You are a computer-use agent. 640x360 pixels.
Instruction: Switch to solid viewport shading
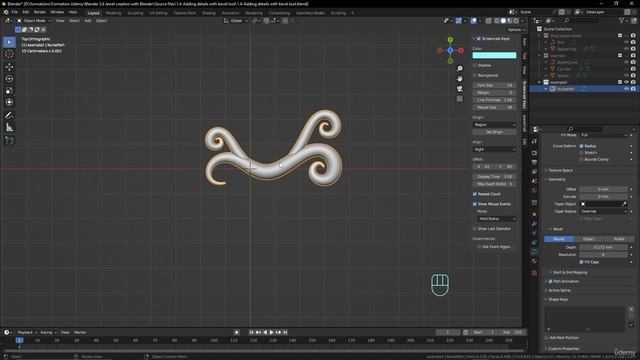[503, 20]
